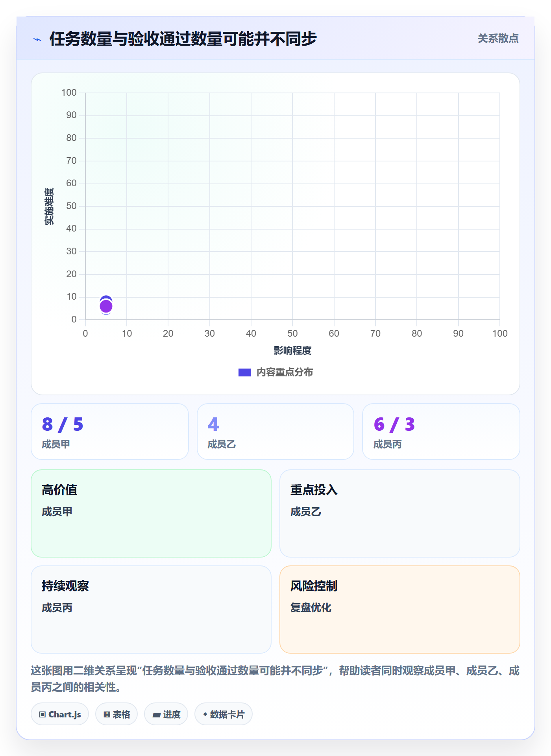
Task: Click the 数据卡片 chip's diamond icon
Action: point(205,714)
